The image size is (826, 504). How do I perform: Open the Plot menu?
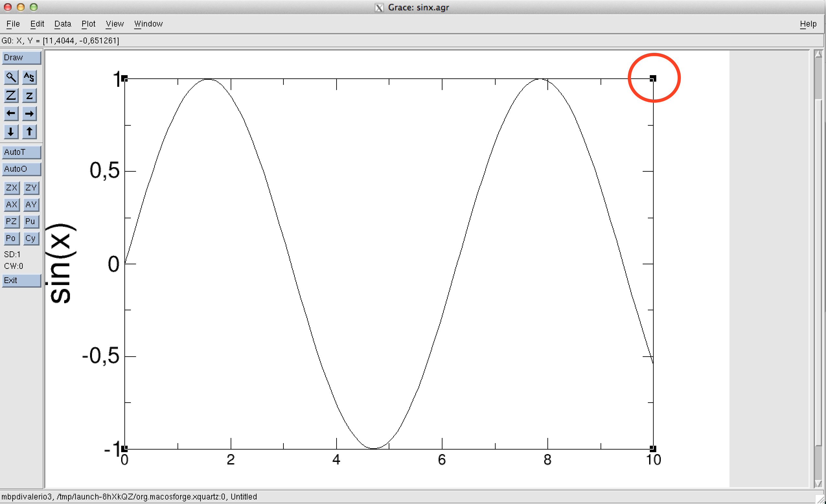pyautogui.click(x=88, y=24)
